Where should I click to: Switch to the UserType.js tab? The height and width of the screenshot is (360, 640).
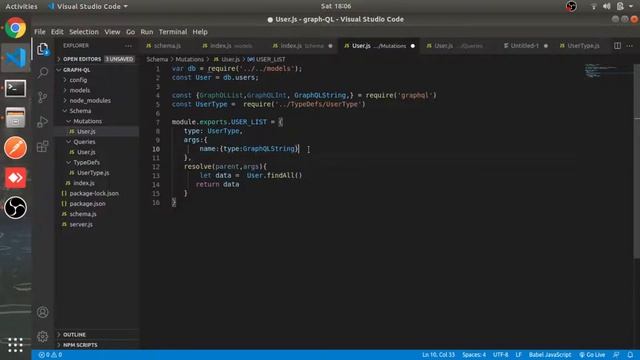(583, 46)
